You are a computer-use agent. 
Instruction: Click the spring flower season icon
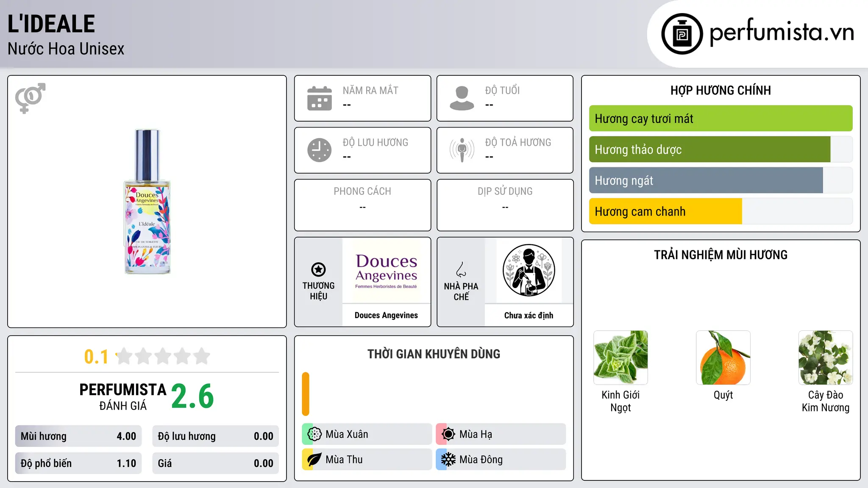314,434
